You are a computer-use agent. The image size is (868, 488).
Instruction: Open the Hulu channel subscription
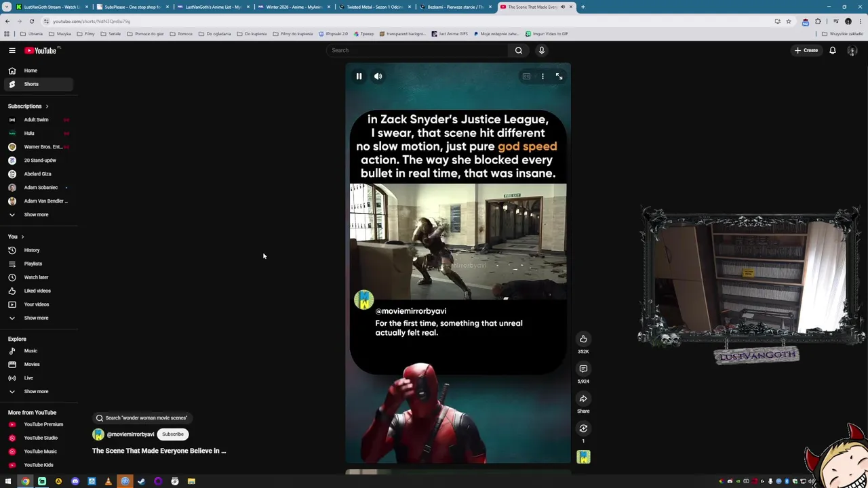pyautogui.click(x=38, y=134)
